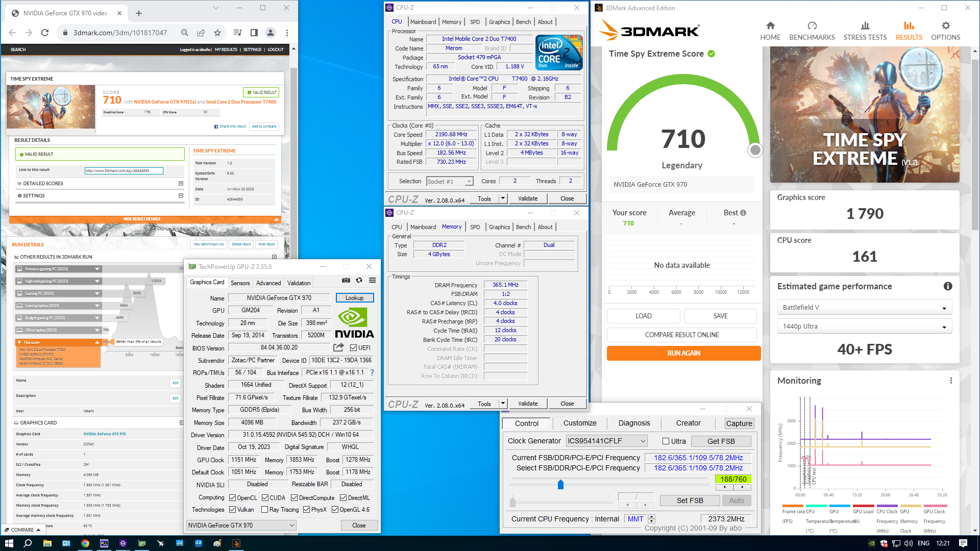Click COMPARE RESULT ONLINE button

click(681, 335)
